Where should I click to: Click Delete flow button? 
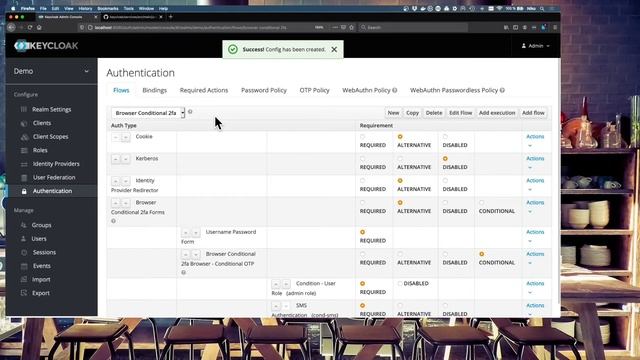click(x=434, y=113)
